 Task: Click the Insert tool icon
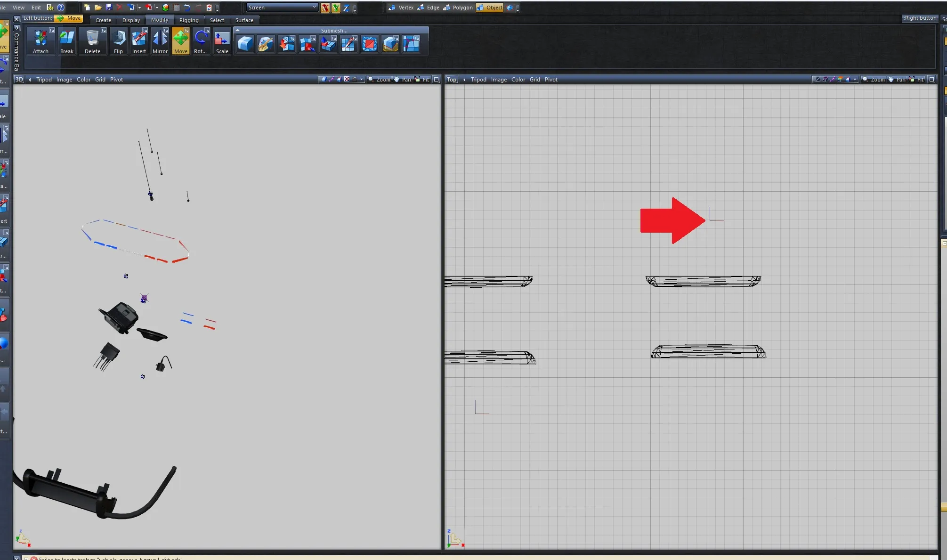click(139, 41)
